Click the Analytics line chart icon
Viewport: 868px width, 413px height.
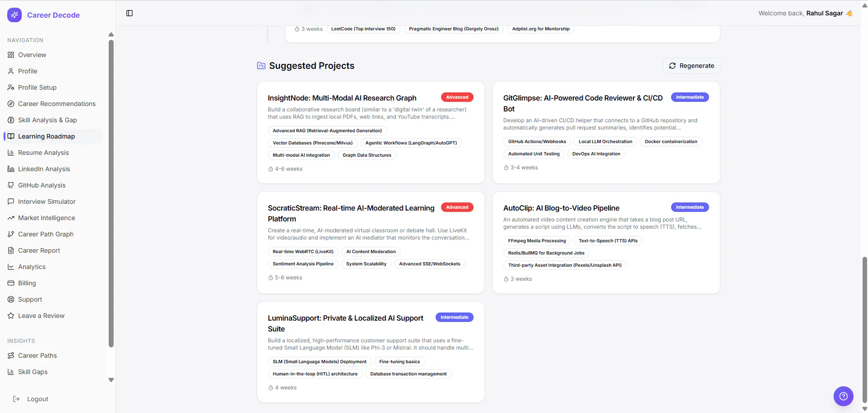pyautogui.click(x=11, y=267)
